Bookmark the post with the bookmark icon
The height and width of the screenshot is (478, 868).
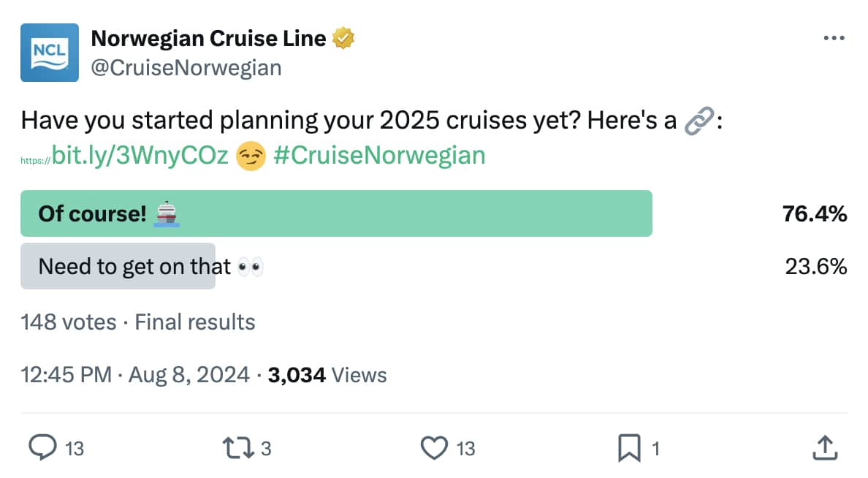[629, 448]
